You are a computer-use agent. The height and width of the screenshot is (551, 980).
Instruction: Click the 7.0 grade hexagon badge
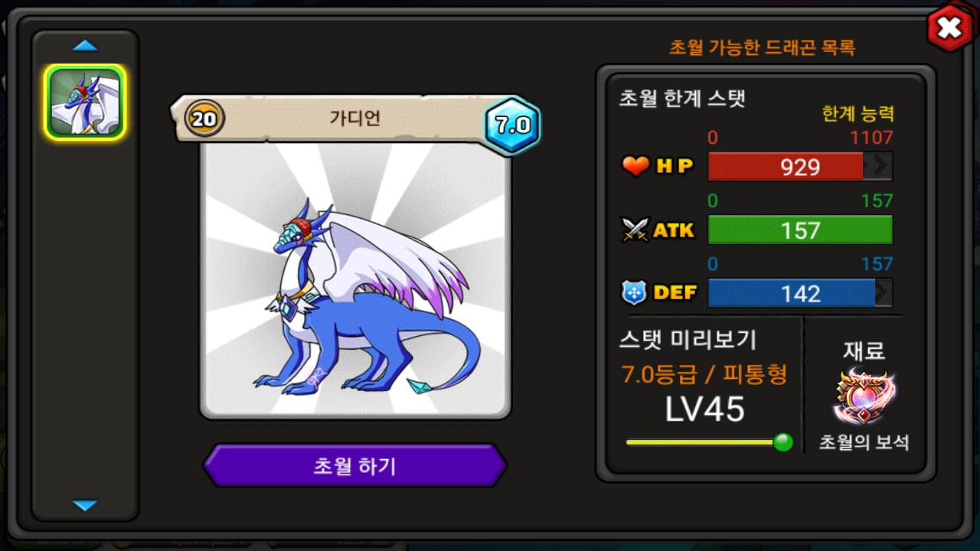point(512,126)
